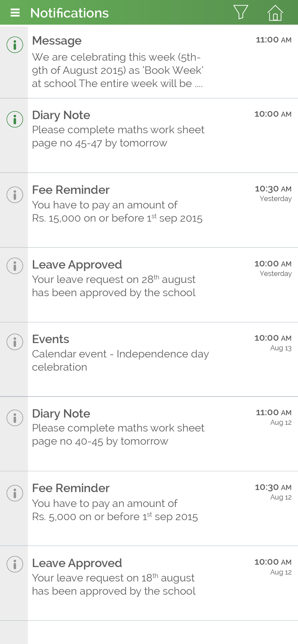This screenshot has width=298, height=644.
Task: Tap info icon for Rs. 15,000 Fee Reminder
Action: (15, 195)
